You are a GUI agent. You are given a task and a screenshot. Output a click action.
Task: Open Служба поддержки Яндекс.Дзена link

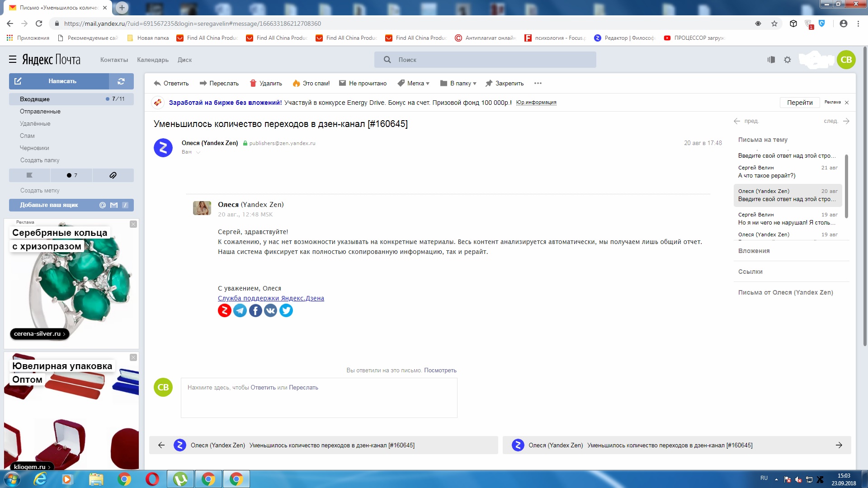click(x=271, y=298)
